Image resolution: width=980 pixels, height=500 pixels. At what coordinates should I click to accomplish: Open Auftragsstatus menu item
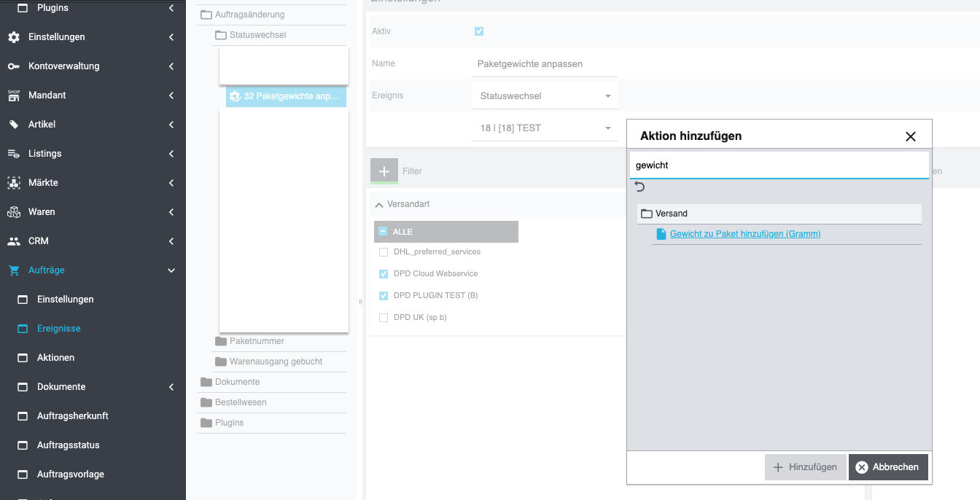pos(68,445)
